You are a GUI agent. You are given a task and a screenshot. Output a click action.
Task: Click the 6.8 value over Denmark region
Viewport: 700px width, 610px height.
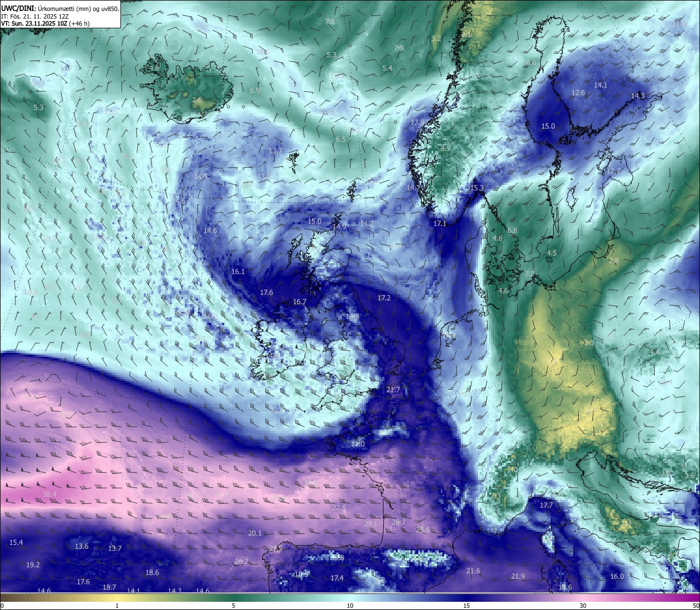point(512,231)
